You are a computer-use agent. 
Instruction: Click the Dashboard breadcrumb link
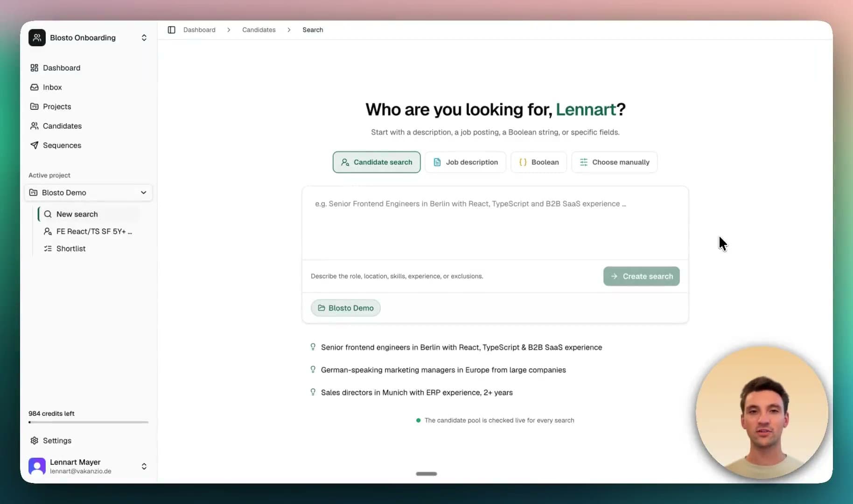[199, 30]
